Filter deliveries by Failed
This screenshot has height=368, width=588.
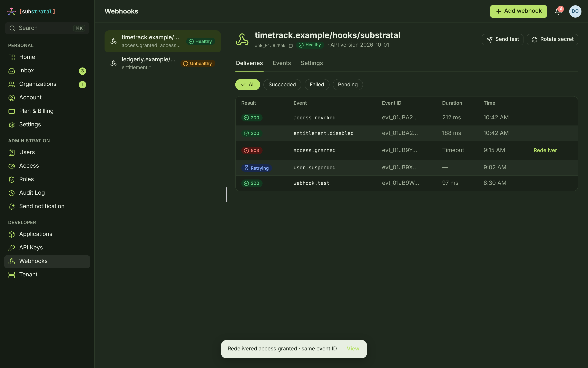[x=317, y=85]
